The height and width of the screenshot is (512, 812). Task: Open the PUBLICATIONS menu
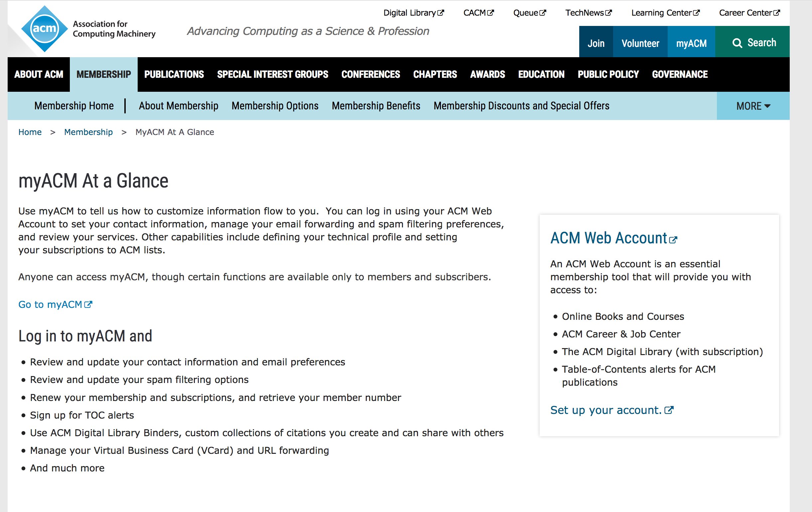174,74
